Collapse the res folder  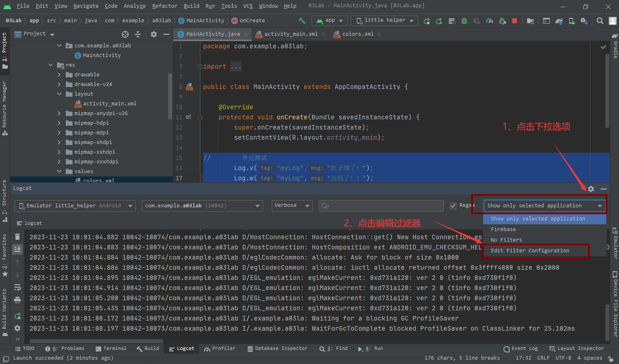pyautogui.click(x=51, y=65)
